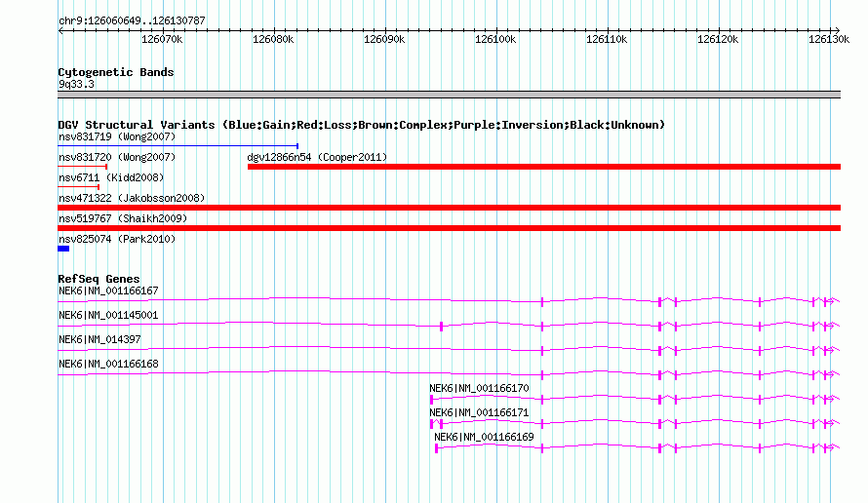Click the 126120k ruler tick label
Screen dimensions: 868x503
[x=718, y=39]
